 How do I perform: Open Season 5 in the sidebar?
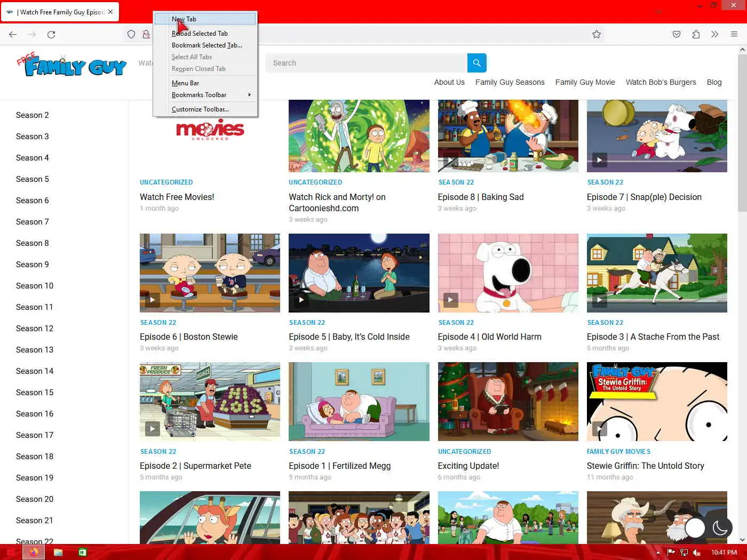pos(33,179)
